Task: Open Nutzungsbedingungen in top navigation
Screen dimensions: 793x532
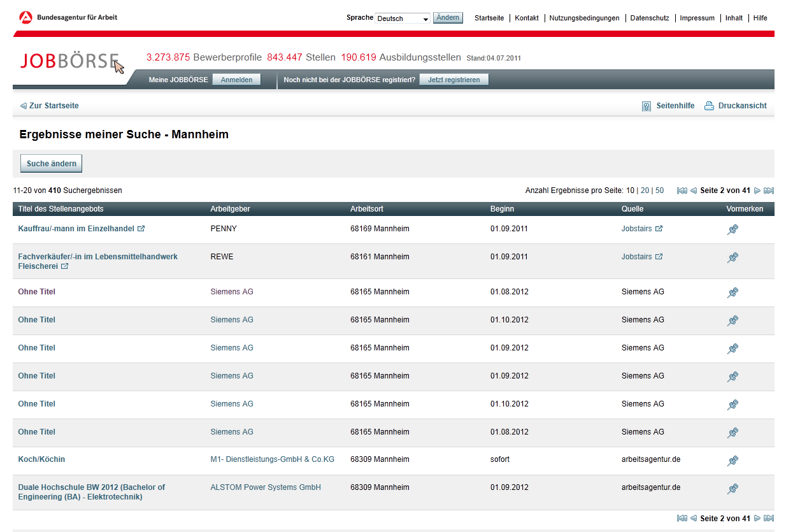Action: click(584, 18)
